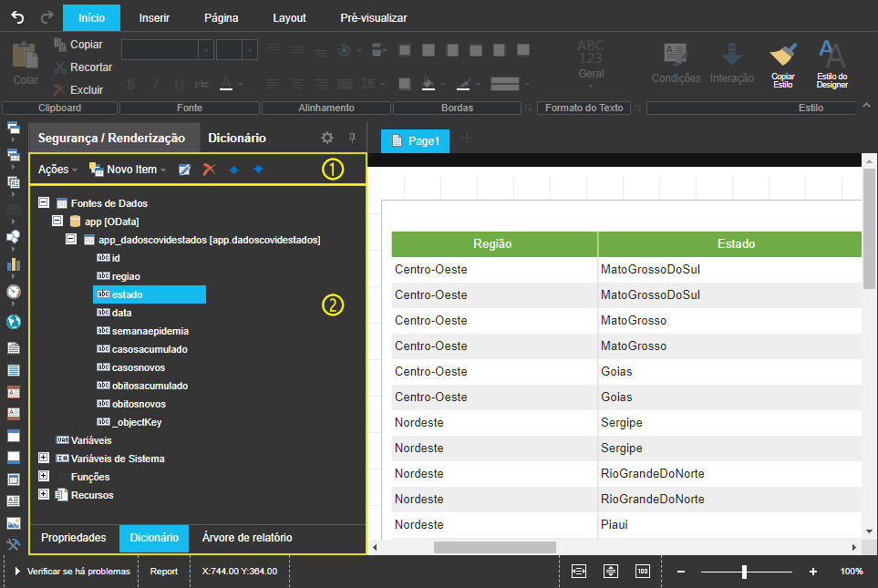Image resolution: width=878 pixels, height=588 pixels.
Task: Toggle the word wrap option
Action: [379, 50]
